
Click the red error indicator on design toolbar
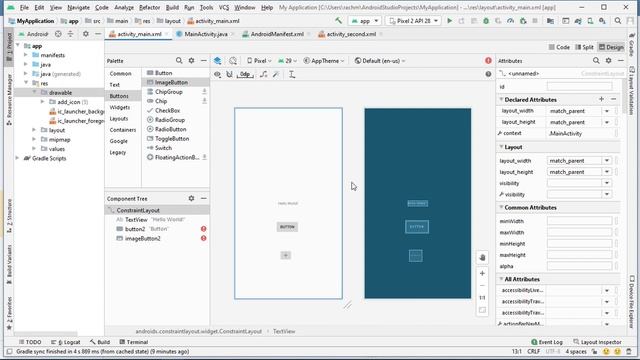tap(488, 60)
